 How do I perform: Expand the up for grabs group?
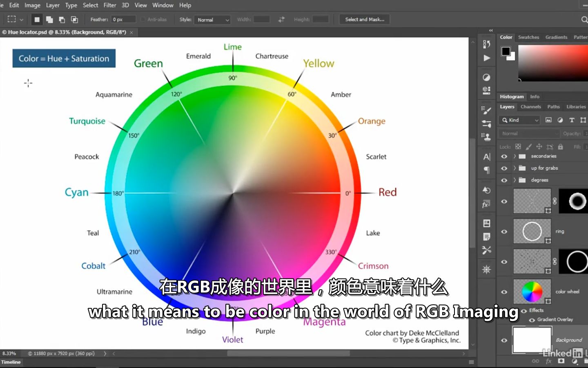514,168
